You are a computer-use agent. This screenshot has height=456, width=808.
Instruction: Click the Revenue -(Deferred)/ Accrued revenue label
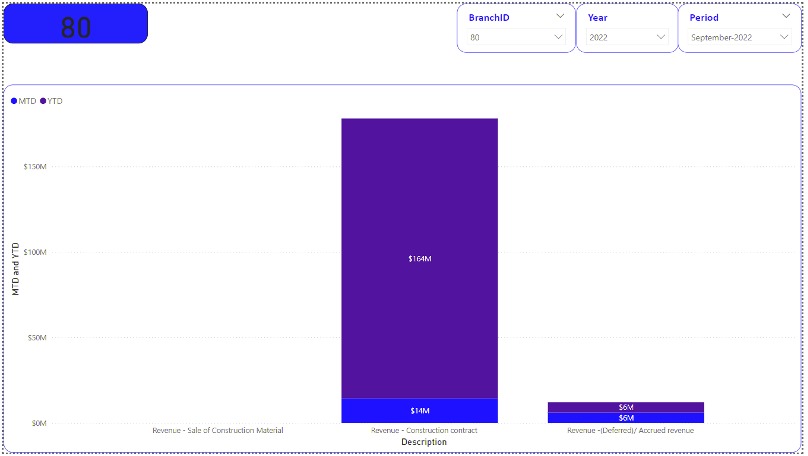[630, 431]
